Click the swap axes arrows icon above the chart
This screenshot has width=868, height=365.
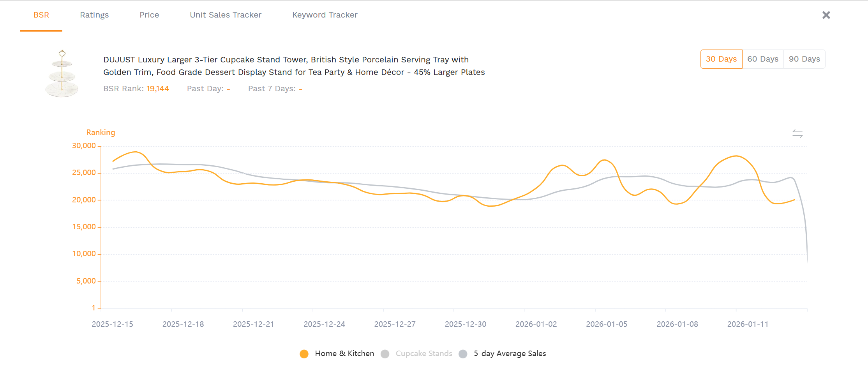(798, 133)
